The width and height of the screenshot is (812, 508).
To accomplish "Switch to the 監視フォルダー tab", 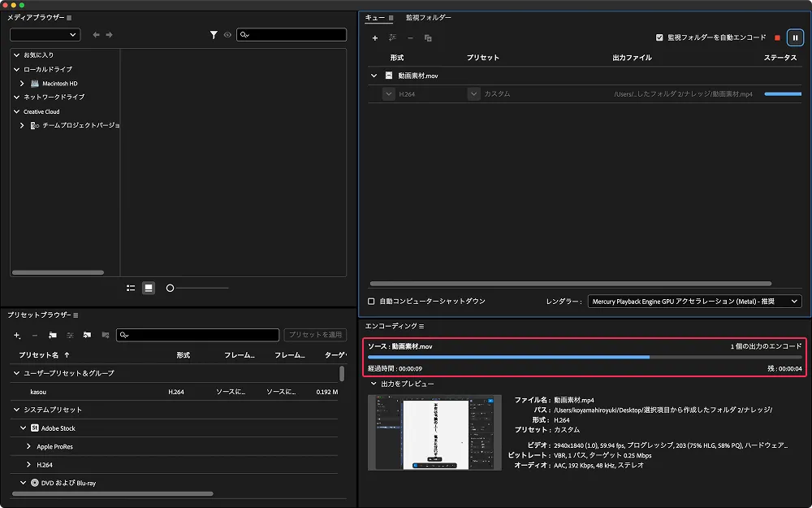I will click(x=428, y=18).
